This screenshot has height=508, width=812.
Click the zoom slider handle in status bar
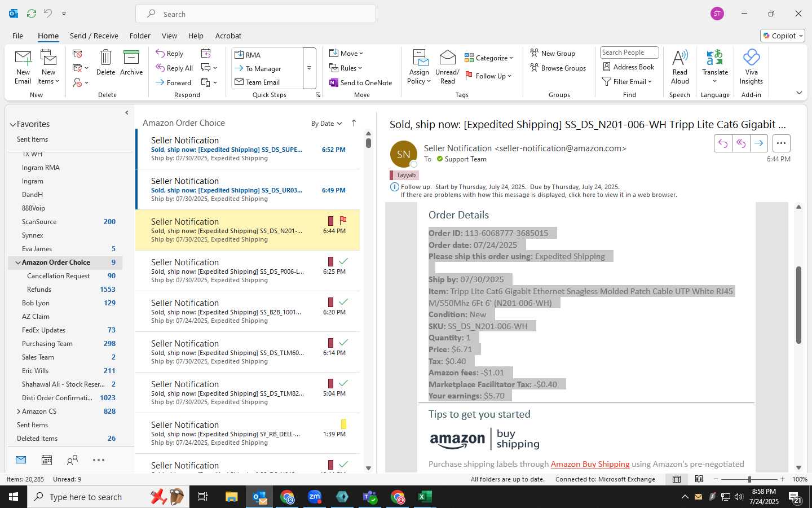[749, 479]
